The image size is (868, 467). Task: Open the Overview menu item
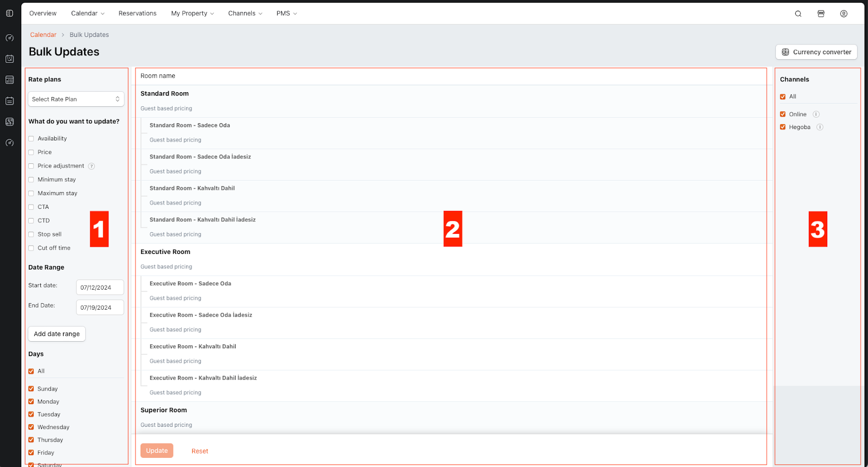coord(43,14)
